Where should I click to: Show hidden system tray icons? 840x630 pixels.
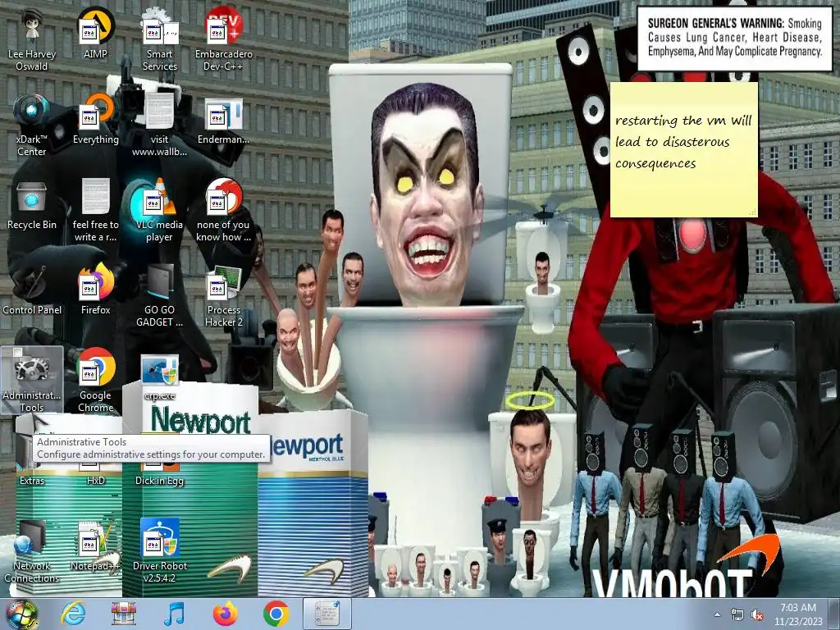click(x=717, y=614)
